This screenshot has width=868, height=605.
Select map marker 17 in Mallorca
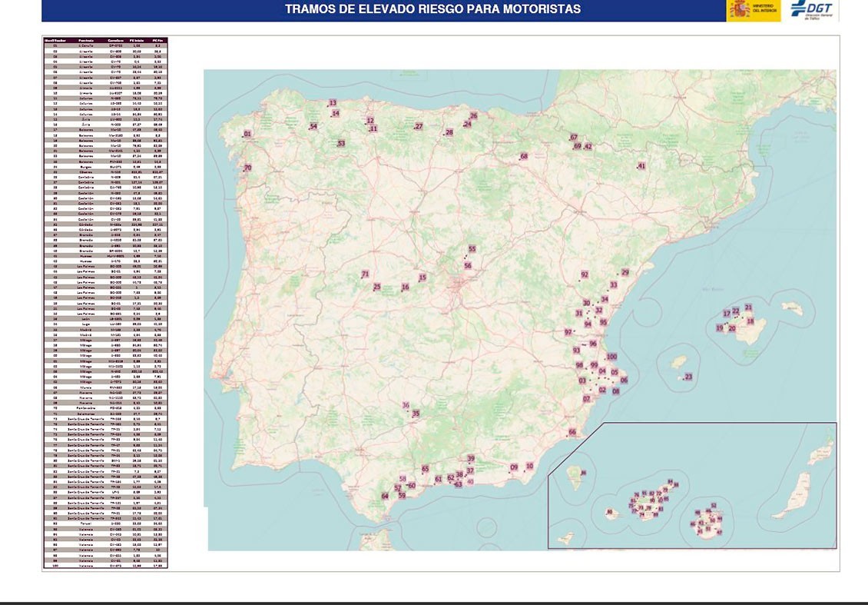click(x=727, y=314)
